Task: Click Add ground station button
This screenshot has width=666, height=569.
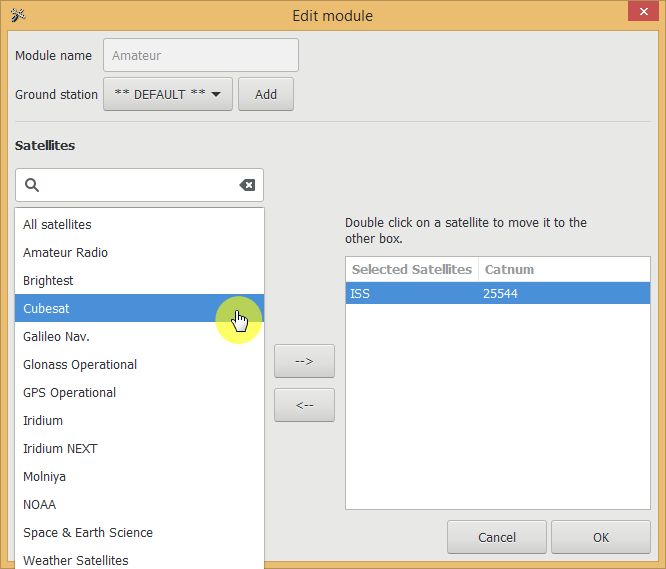Action: pos(265,94)
